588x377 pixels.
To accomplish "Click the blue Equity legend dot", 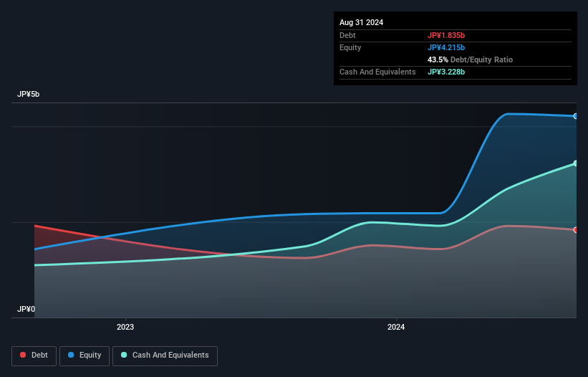I will click(71, 355).
